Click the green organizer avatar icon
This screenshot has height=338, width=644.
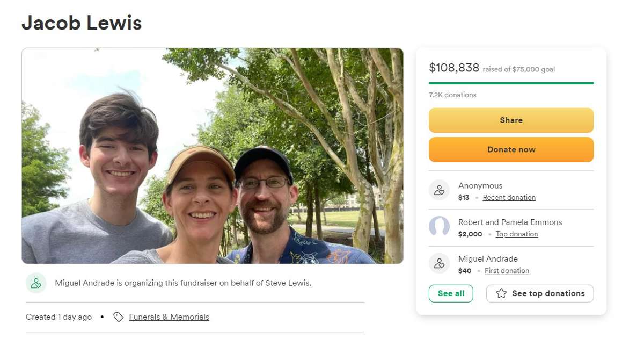click(36, 283)
